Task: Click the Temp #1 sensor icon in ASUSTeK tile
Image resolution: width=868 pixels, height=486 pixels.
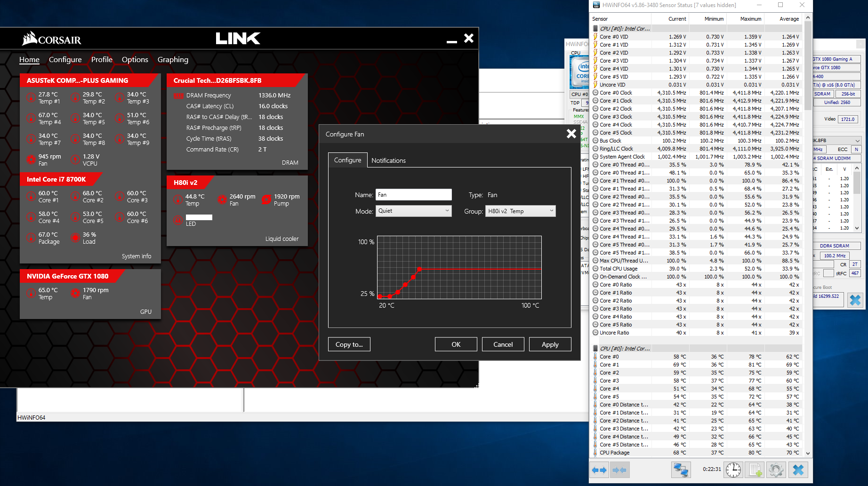Action: (31, 98)
